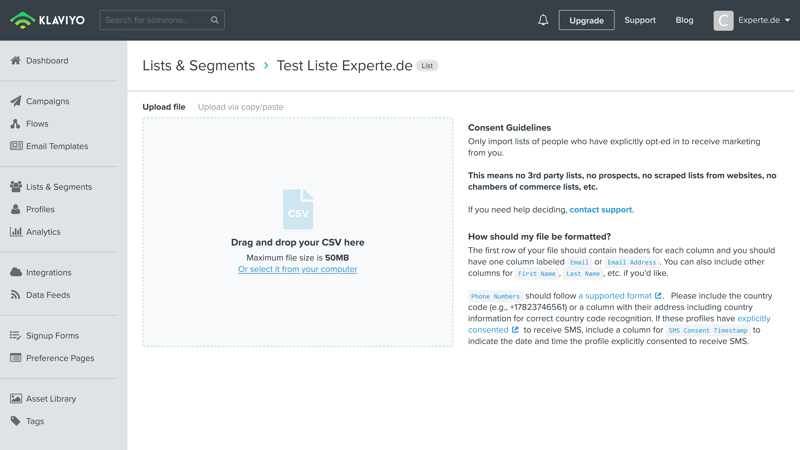
Task: Click the search magnifier icon
Action: coord(214,20)
